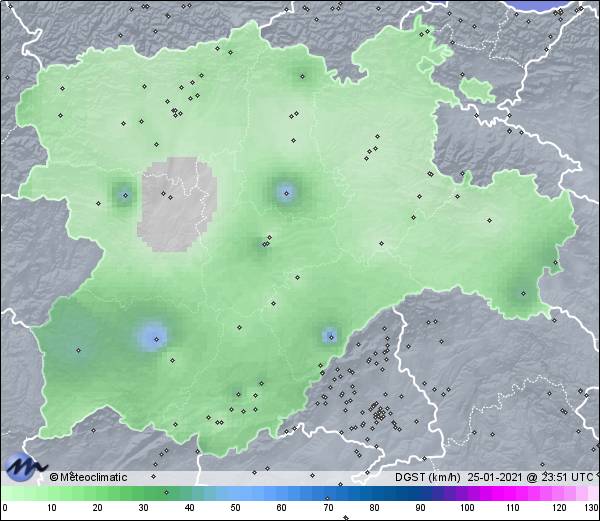
Task: Click the ©Meteoclimatic copyright text
Action: tap(88, 477)
